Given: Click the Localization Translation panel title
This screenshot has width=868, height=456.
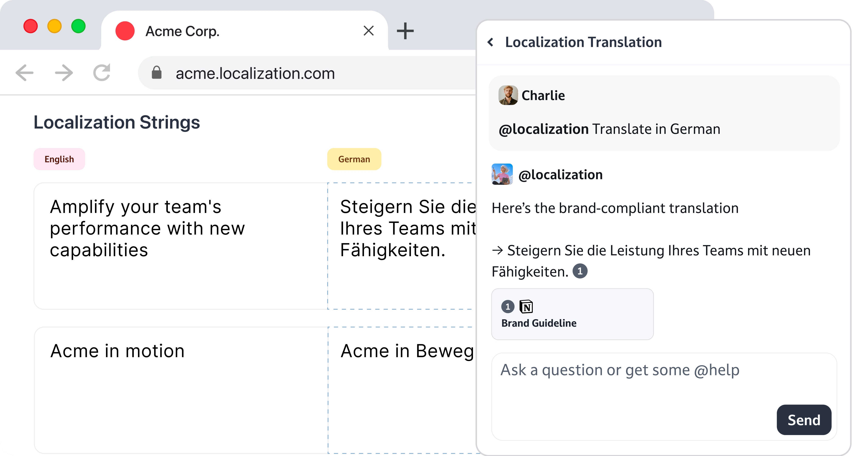Looking at the screenshot, I should (x=584, y=42).
